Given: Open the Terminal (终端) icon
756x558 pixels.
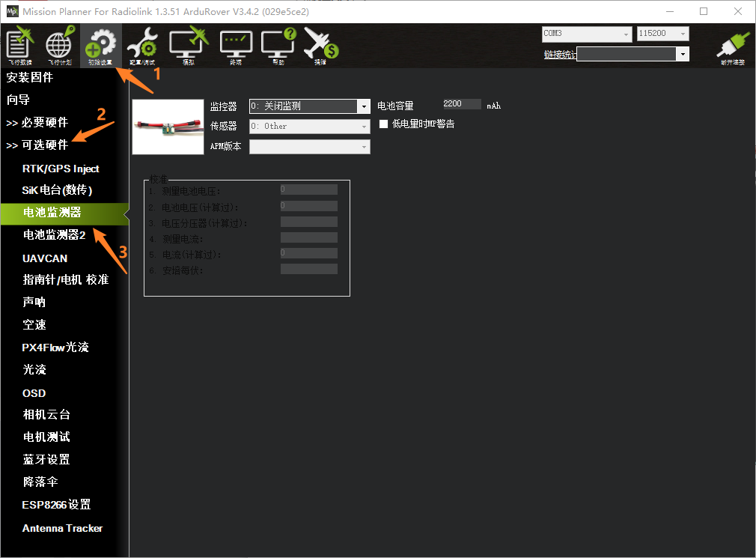Looking at the screenshot, I should (x=236, y=47).
